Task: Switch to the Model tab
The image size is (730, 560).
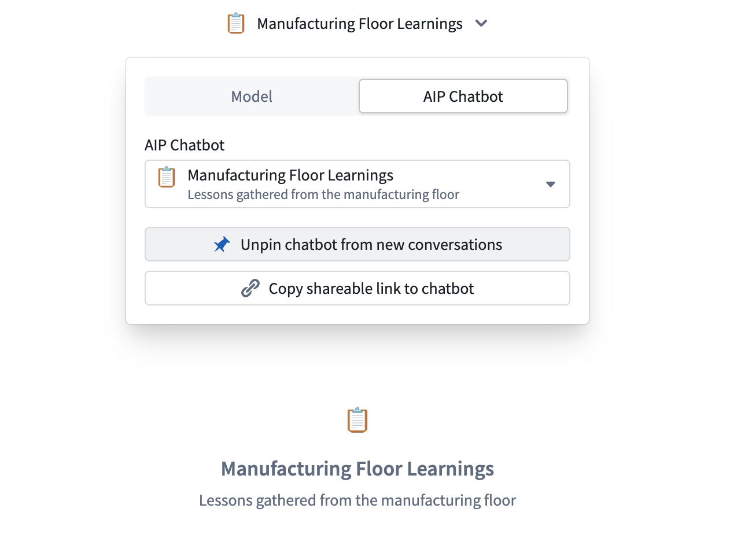Action: (251, 96)
